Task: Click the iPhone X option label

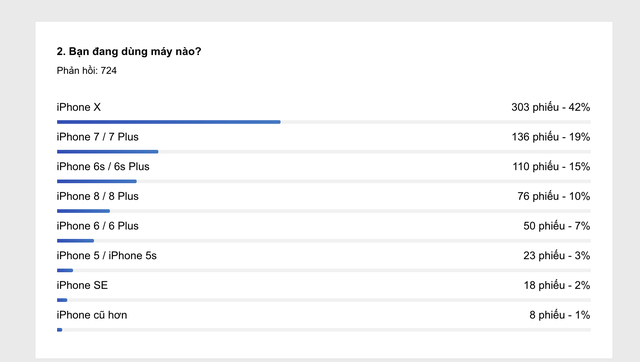Action: click(79, 107)
